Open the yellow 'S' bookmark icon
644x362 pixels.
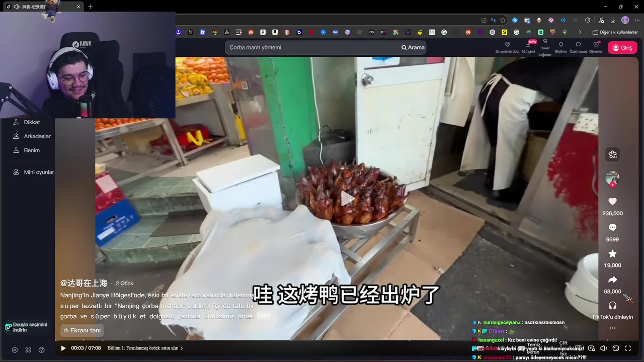coord(504,32)
